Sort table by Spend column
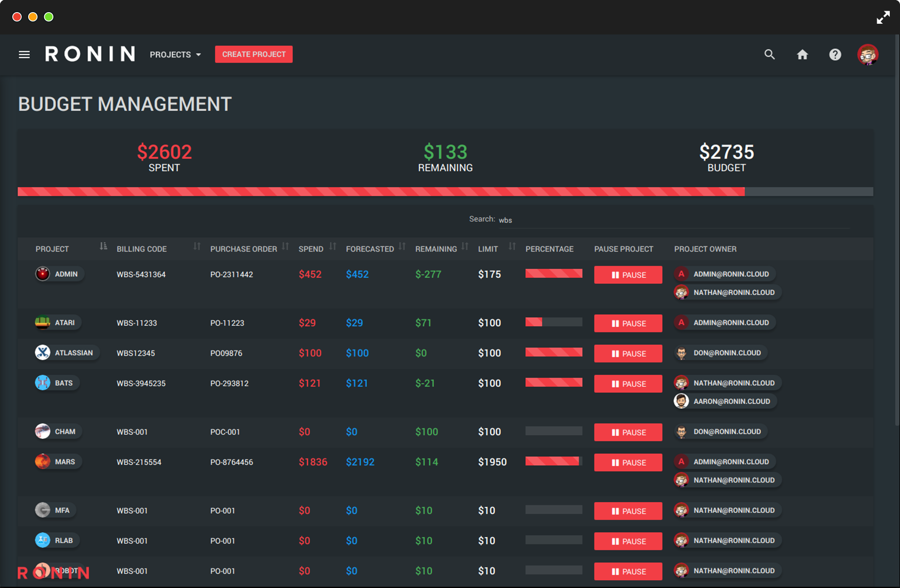The height and width of the screenshot is (588, 900). pos(333,247)
